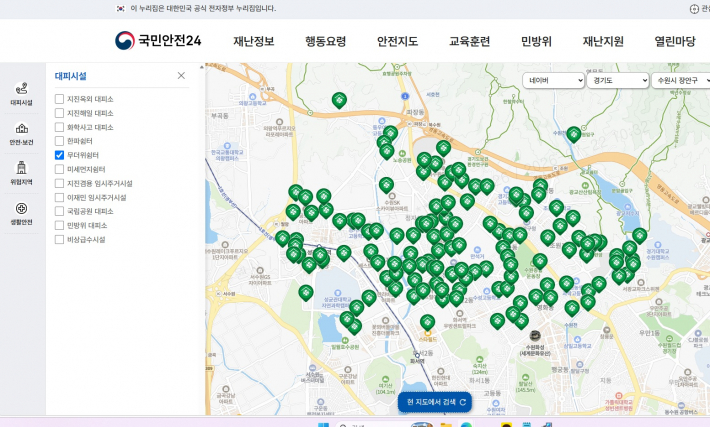710x427 pixels.
Task: Click the lone green marker near 광교 at upper right
Action: [x=574, y=134]
